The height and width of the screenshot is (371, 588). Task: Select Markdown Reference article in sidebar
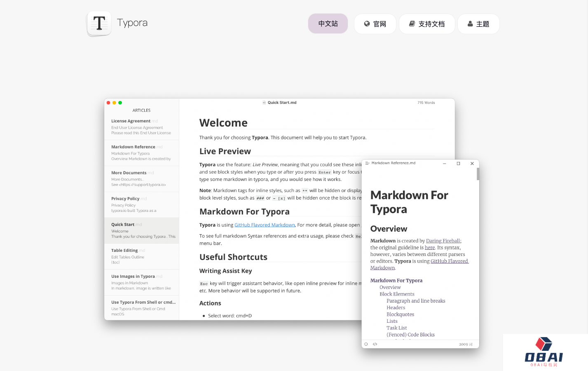[x=141, y=153]
